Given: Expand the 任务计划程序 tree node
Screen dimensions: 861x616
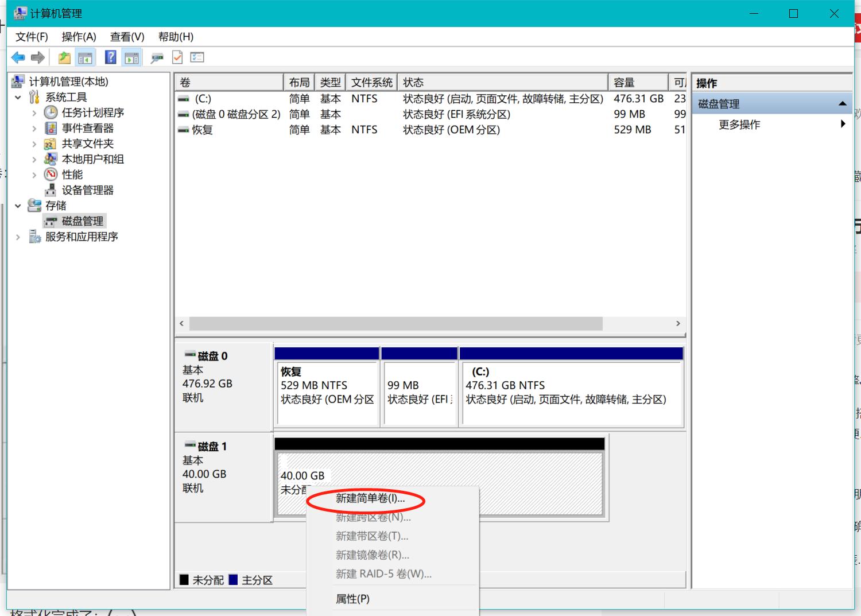Looking at the screenshot, I should [x=34, y=113].
